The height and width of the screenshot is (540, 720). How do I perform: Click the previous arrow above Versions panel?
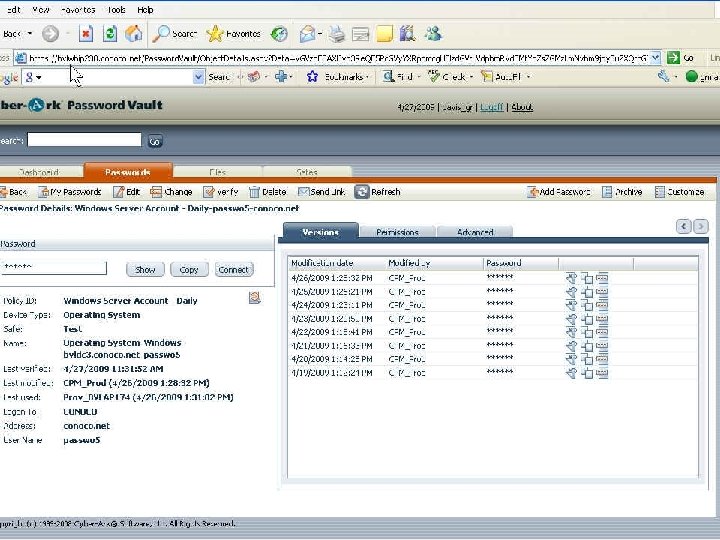pyautogui.click(x=684, y=226)
